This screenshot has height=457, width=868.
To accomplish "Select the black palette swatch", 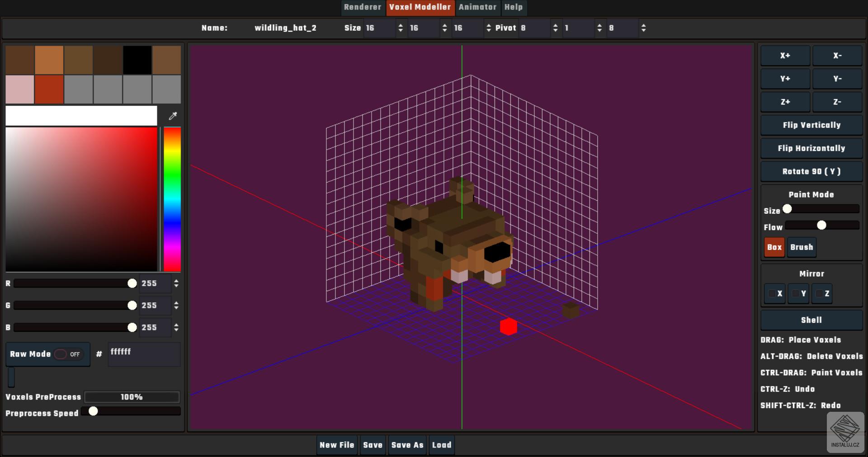I will [137, 60].
